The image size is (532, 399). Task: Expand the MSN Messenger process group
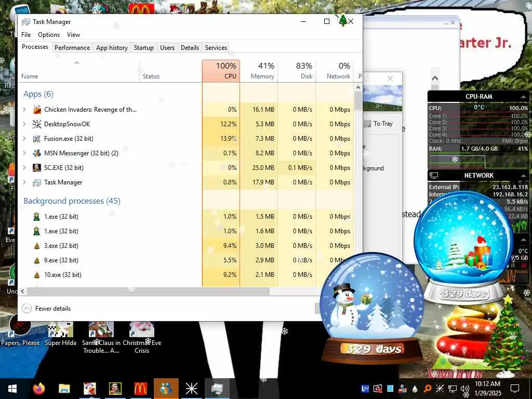tap(24, 153)
